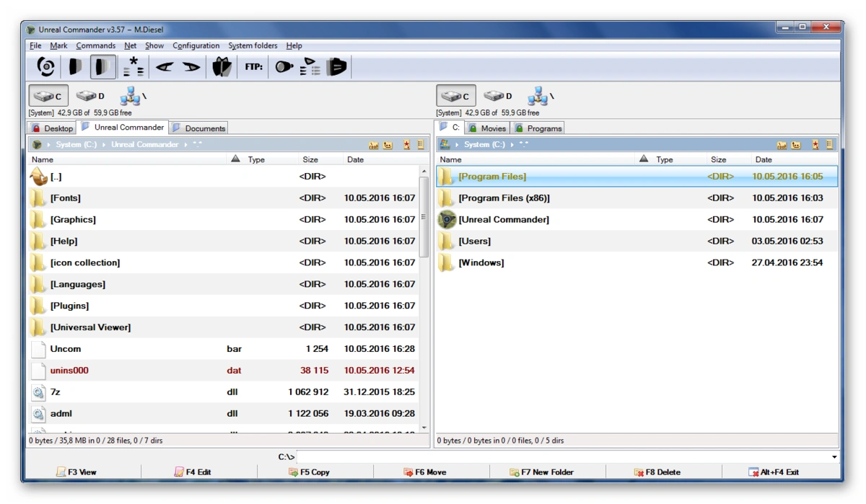
Task: Toggle the highlighted second panel view mode icon
Action: [x=102, y=67]
